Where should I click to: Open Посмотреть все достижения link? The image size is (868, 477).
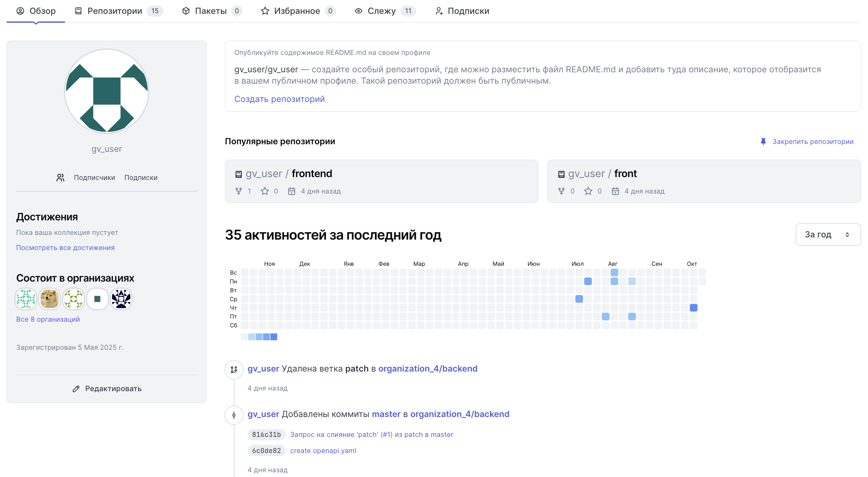pyautogui.click(x=65, y=247)
